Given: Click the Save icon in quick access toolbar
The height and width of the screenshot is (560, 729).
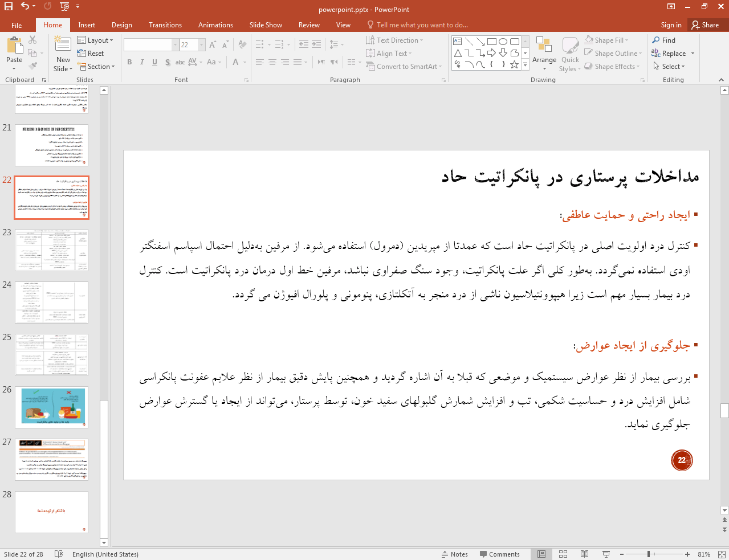Looking at the screenshot, I should point(9,6).
